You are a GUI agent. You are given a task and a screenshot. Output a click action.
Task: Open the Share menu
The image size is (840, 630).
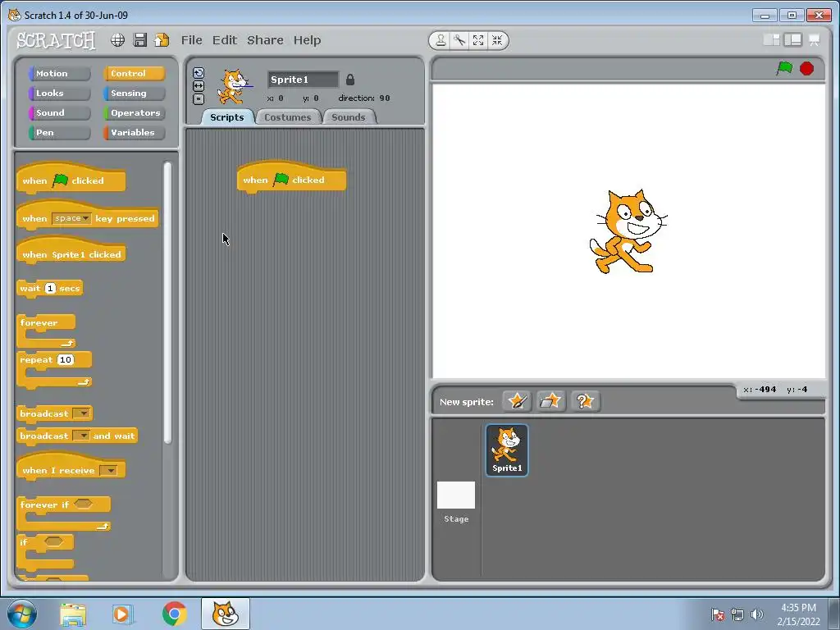265,40
